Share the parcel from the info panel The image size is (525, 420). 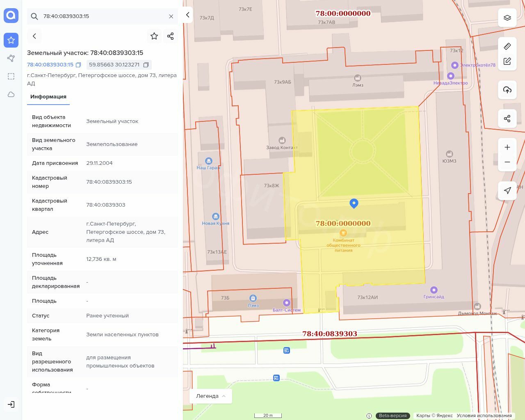(x=171, y=36)
